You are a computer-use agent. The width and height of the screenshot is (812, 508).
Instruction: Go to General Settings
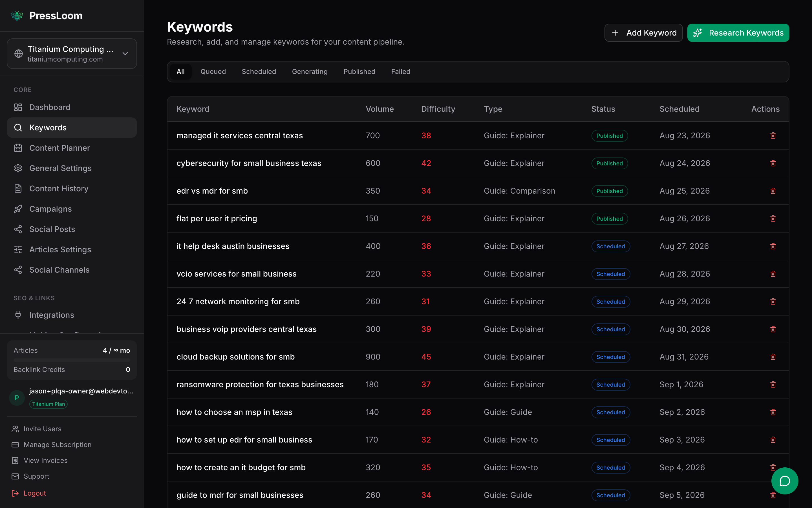coord(72,168)
